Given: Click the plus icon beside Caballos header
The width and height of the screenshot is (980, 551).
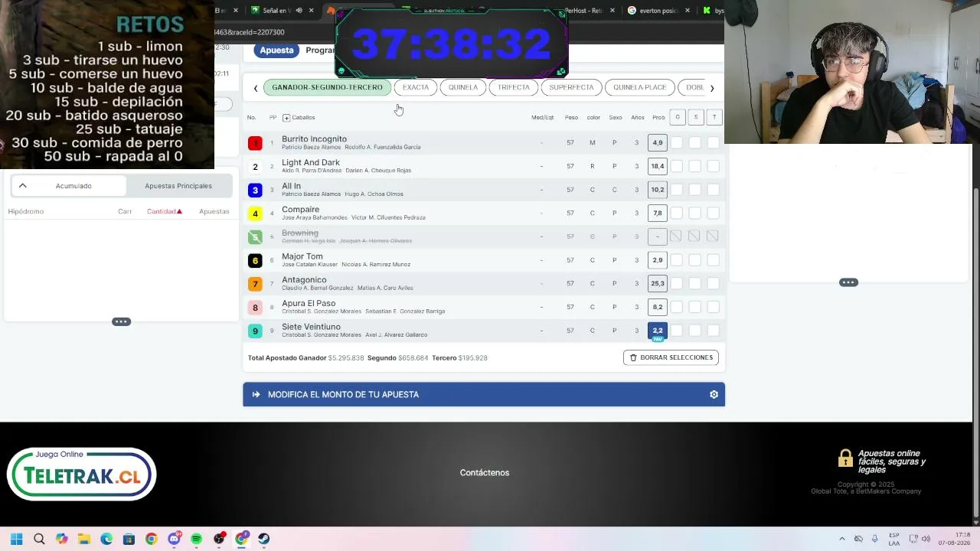Looking at the screenshot, I should (x=286, y=118).
